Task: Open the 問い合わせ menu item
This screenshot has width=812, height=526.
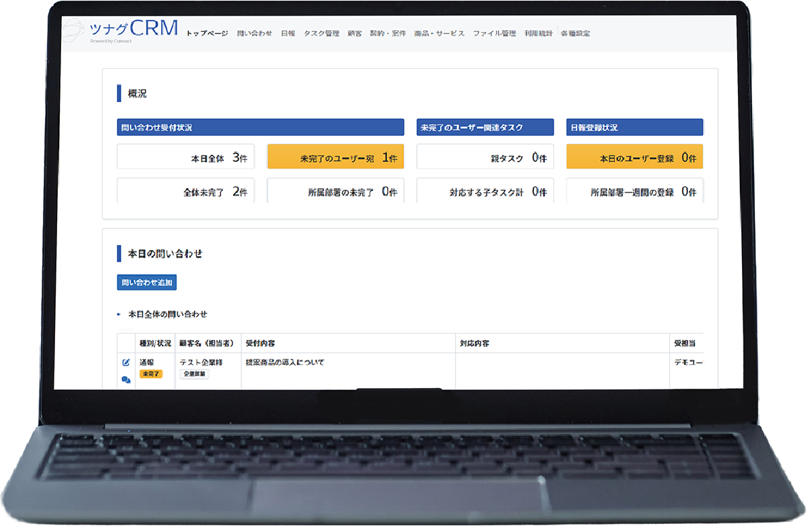Action: tap(254, 33)
